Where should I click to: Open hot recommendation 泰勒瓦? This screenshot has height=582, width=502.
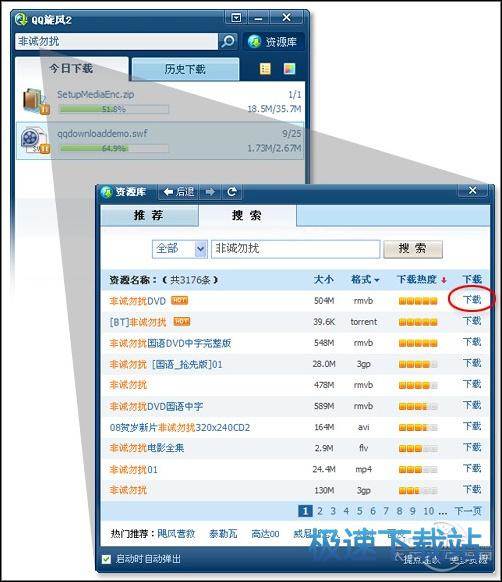[x=223, y=534]
